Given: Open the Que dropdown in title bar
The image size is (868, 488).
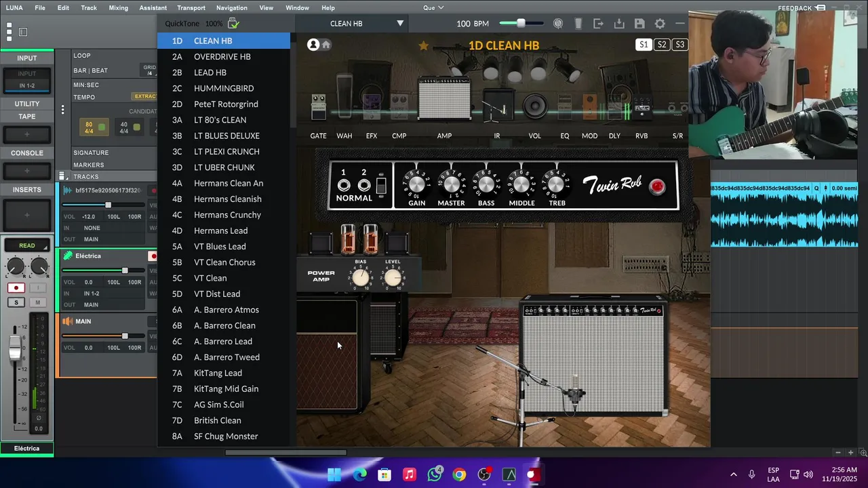Looking at the screenshot, I should click(433, 7).
